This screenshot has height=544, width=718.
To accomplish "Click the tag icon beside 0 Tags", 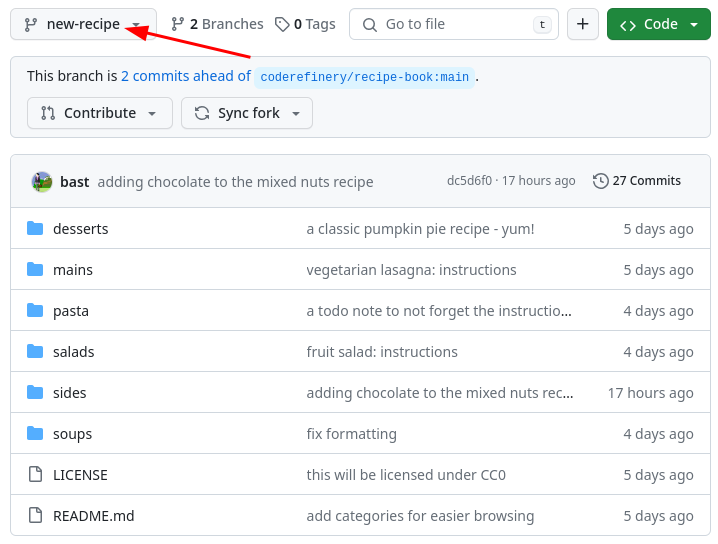I will pos(282,24).
